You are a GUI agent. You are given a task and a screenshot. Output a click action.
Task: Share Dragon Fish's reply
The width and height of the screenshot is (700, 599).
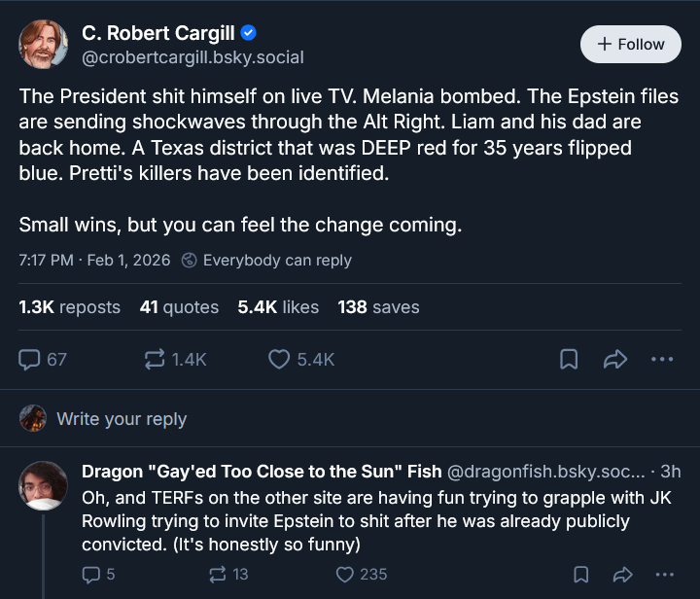[x=622, y=574]
